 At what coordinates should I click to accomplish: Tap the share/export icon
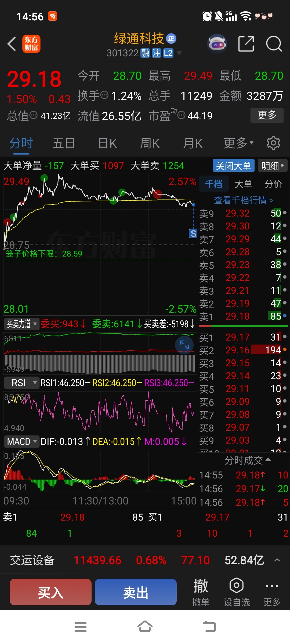pos(246,43)
